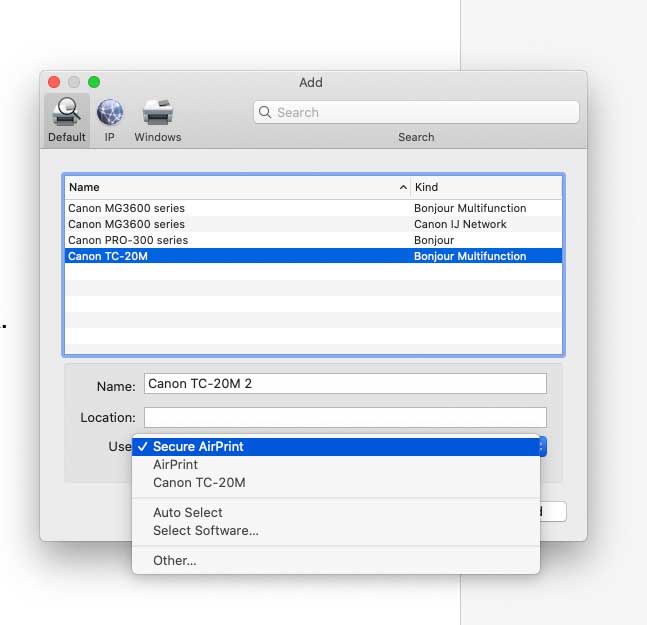Select the Default printer browser icon
Viewport: 647px width, 625px height.
(66, 120)
